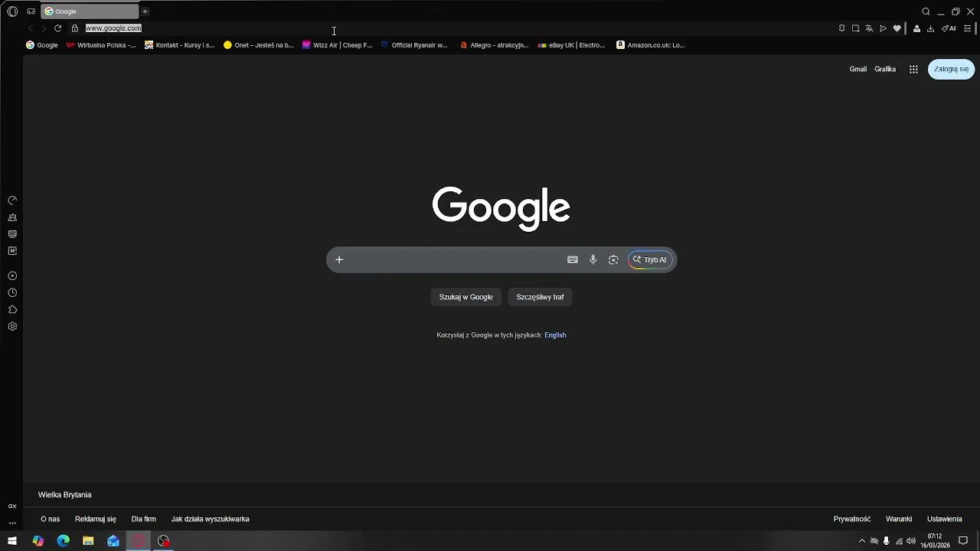Open the Reklamuj się footer link
The height and width of the screenshot is (551, 980).
pos(96,519)
